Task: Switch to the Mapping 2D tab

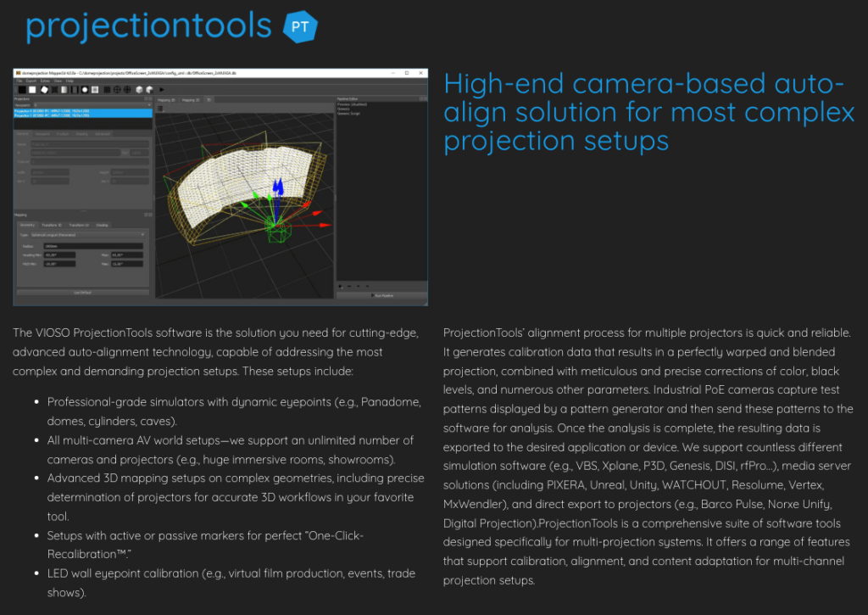Action: click(x=192, y=99)
